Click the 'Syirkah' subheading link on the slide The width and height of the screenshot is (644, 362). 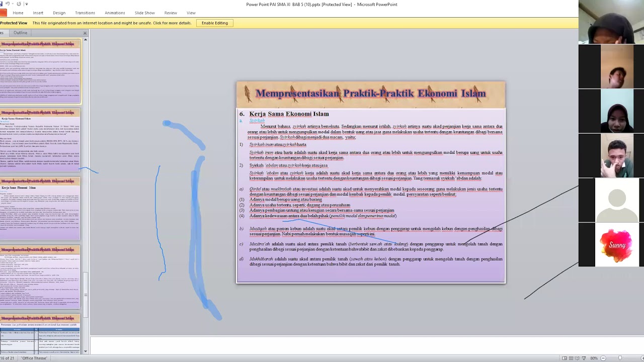pos(257,121)
